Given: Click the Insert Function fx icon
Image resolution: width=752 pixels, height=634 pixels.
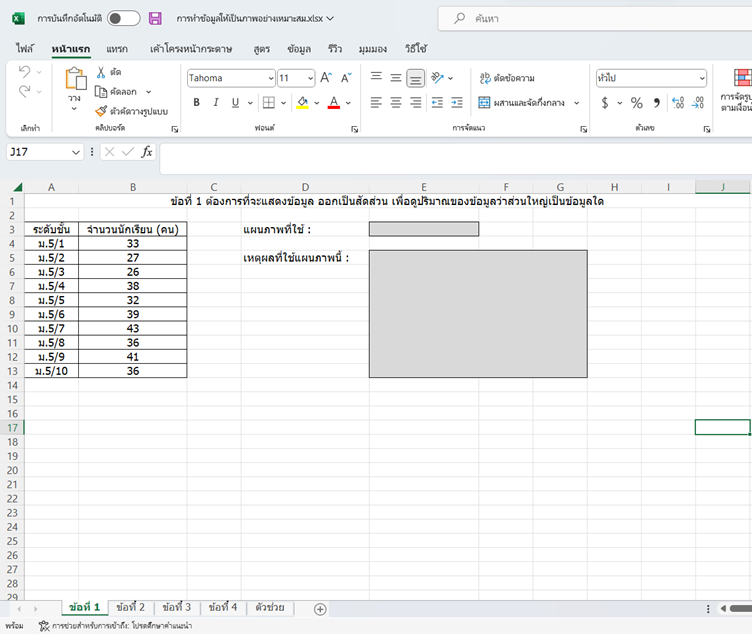Looking at the screenshot, I should tap(147, 152).
